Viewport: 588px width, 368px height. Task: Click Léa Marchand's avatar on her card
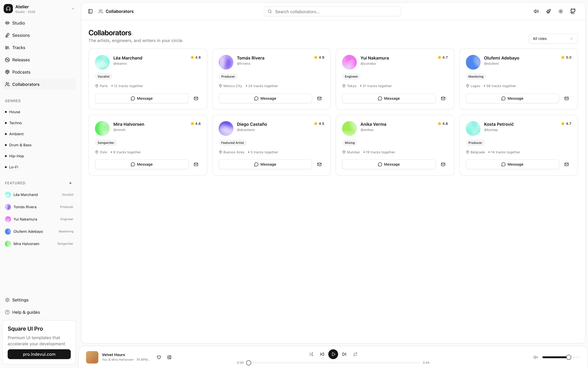102,62
